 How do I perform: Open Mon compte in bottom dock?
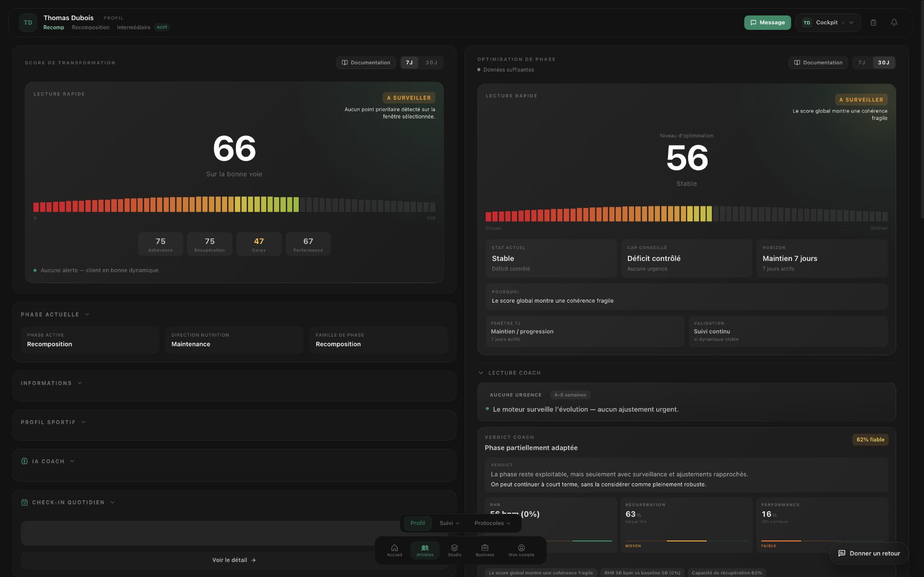tap(521, 550)
